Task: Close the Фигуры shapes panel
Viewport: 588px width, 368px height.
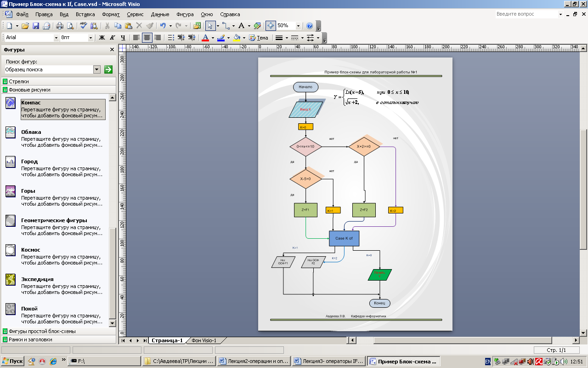Action: click(112, 50)
